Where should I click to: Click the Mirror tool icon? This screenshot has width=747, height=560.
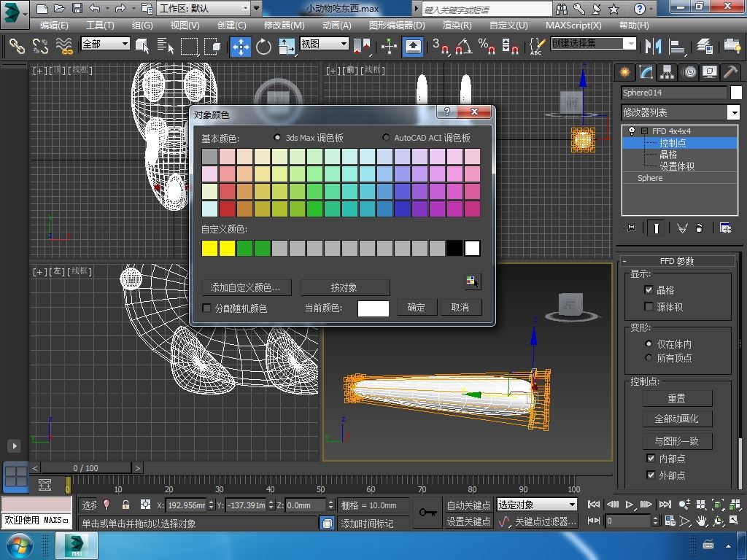point(653,46)
